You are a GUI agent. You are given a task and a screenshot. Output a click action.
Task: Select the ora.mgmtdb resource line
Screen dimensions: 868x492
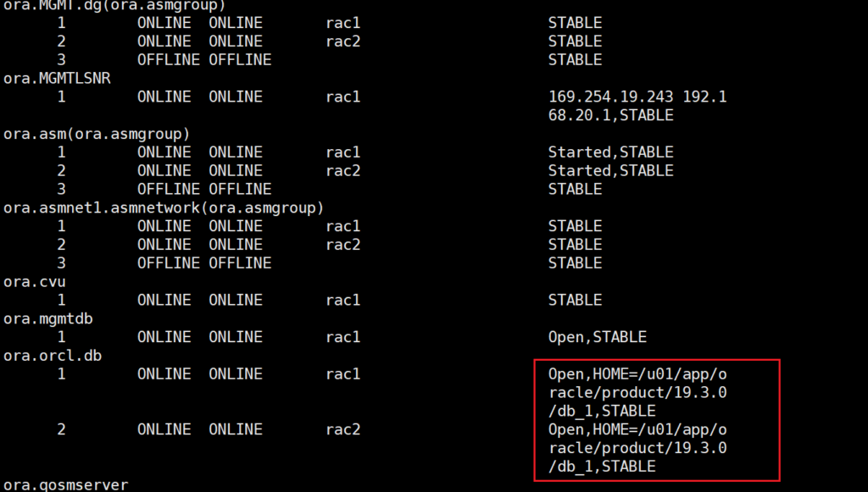[47, 318]
